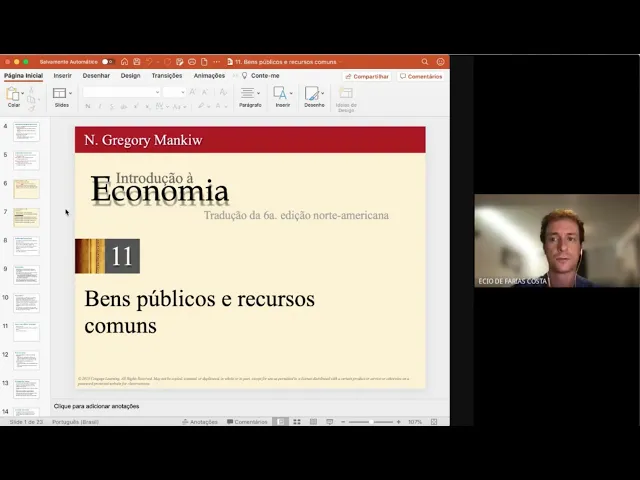This screenshot has height=480, width=640.
Task: Click the zoom in plus button
Action: coord(398,422)
